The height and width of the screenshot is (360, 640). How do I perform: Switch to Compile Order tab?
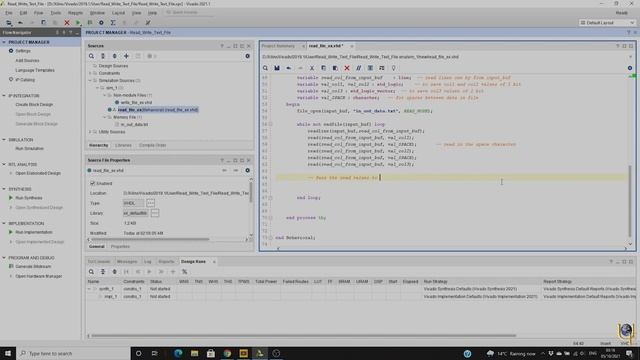[x=152, y=145]
